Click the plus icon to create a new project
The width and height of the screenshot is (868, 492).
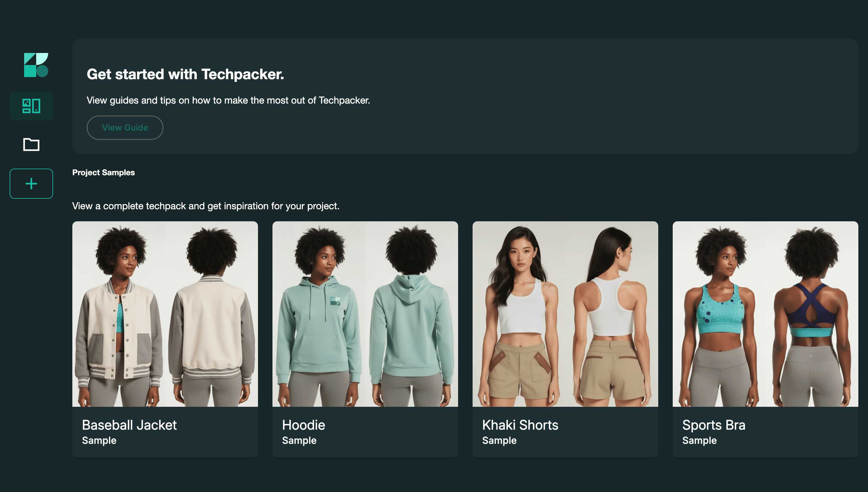(31, 183)
